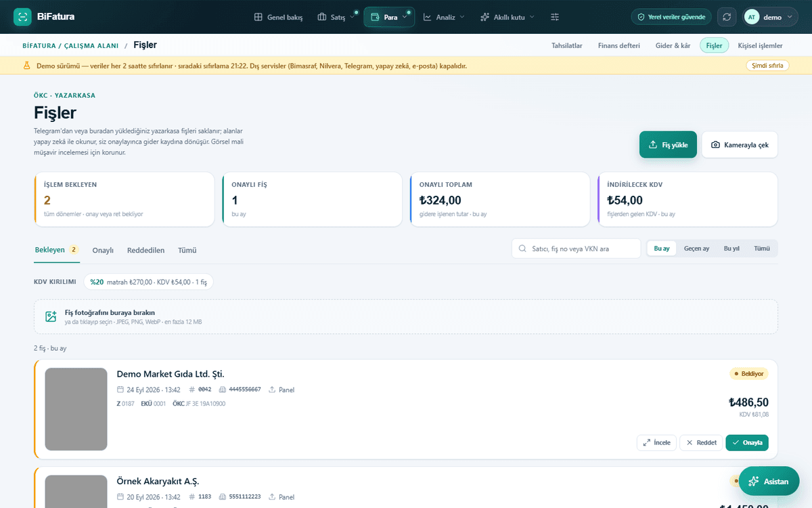Viewport: 812px width, 508px height.
Task: Click the Fiş yükle button
Action: pos(668,145)
